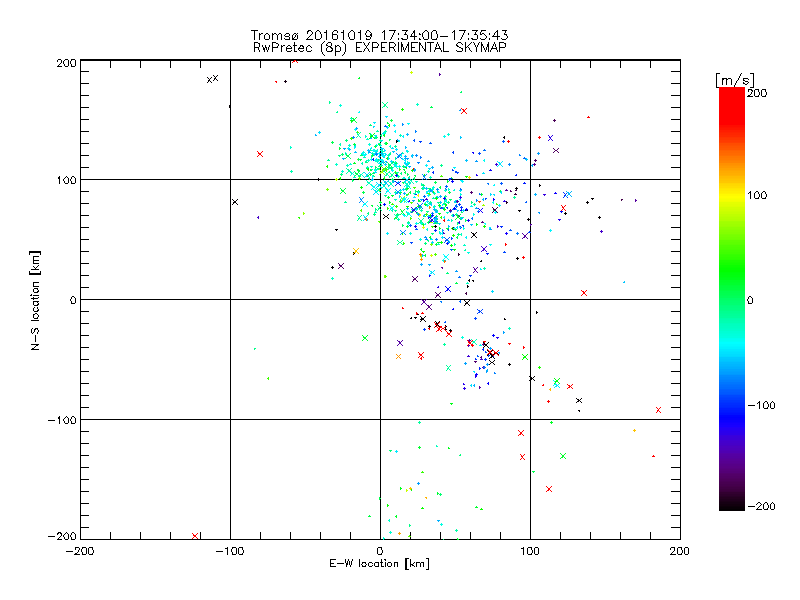Click the pair of black x markers at top-left of plot
800x600 pixels.
tap(212, 79)
